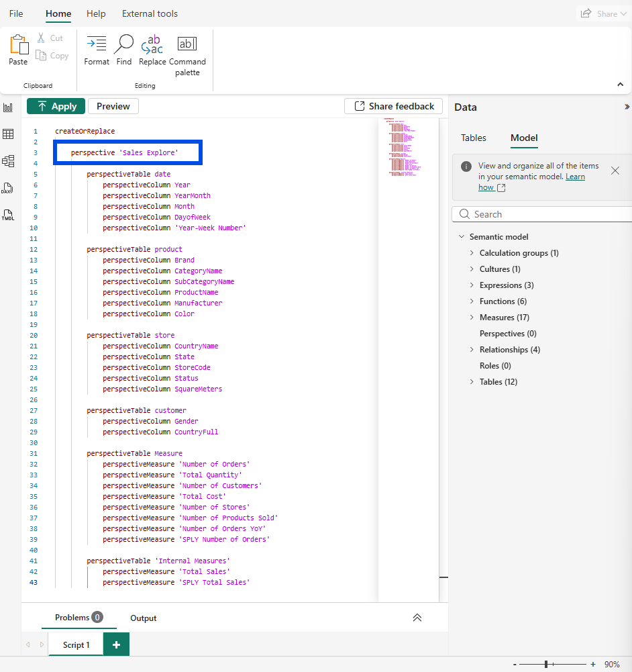Open the File menu
Screen dimensions: 632x672
coord(16,13)
